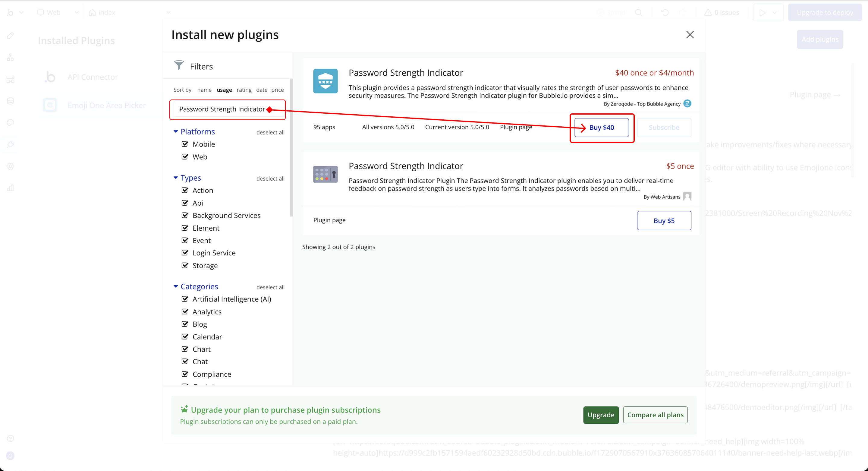Uncheck the Mobile platform checkbox
The height and width of the screenshot is (471, 868).
pos(185,144)
